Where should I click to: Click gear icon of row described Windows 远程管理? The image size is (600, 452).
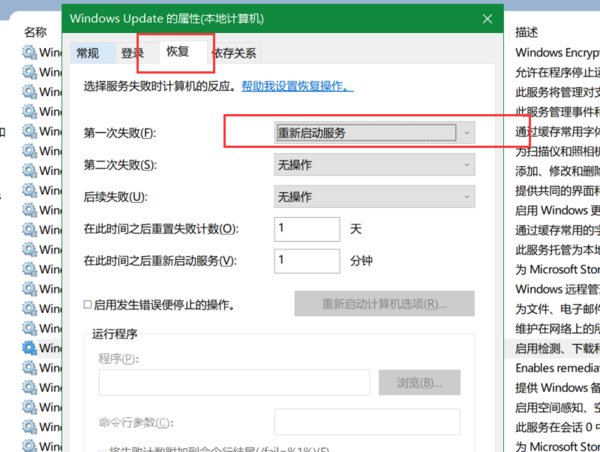coord(30,289)
